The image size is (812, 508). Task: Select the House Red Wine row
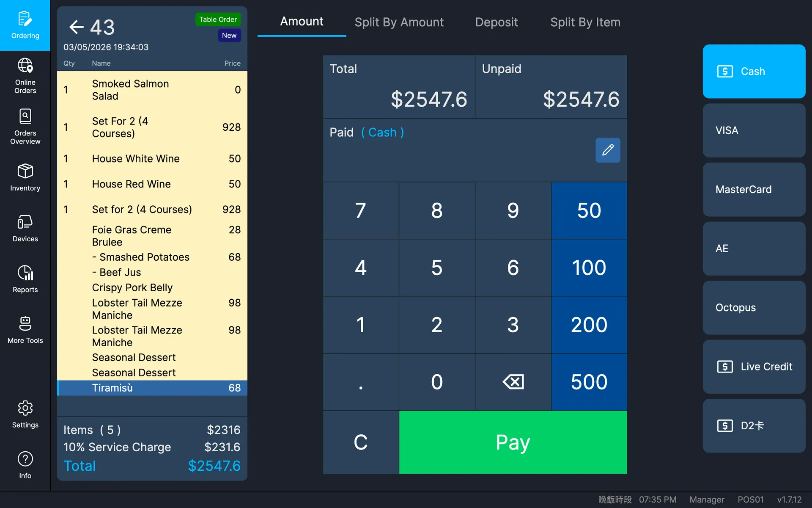[152, 184]
